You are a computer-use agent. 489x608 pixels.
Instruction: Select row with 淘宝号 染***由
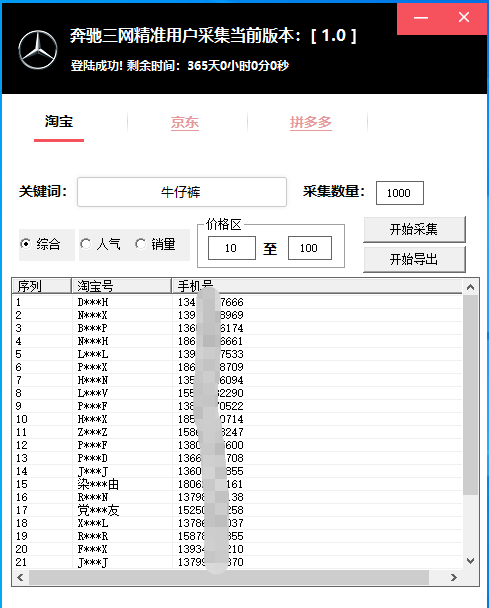coord(237,484)
